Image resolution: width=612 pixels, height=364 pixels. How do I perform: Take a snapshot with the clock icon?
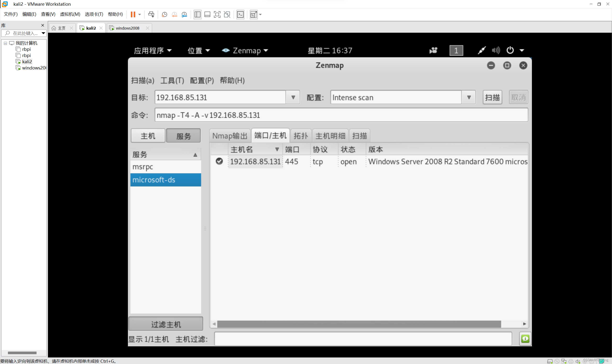(164, 15)
